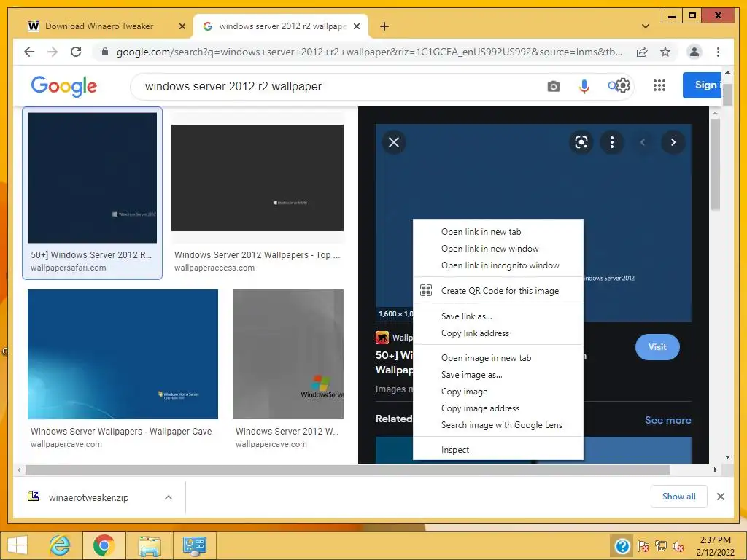Click the browser forward arrow
The width and height of the screenshot is (747, 560).
[x=53, y=52]
